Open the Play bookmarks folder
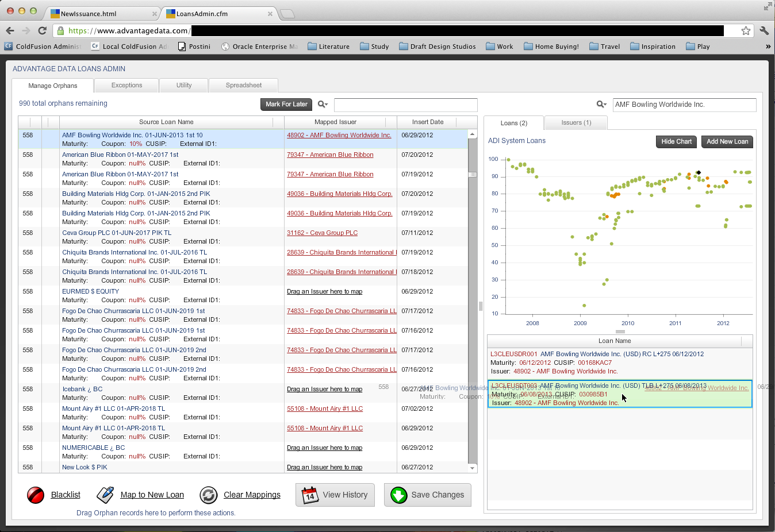Viewport: 775px width, 532px height. click(x=698, y=47)
